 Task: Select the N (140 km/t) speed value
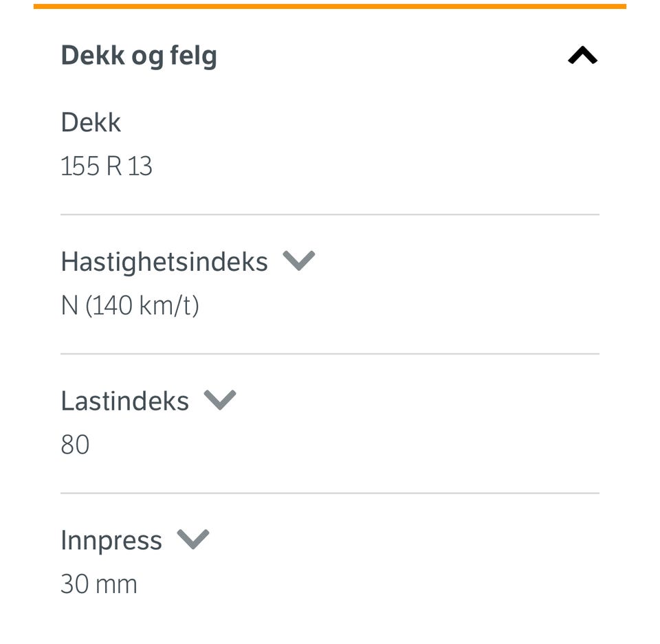[130, 305]
